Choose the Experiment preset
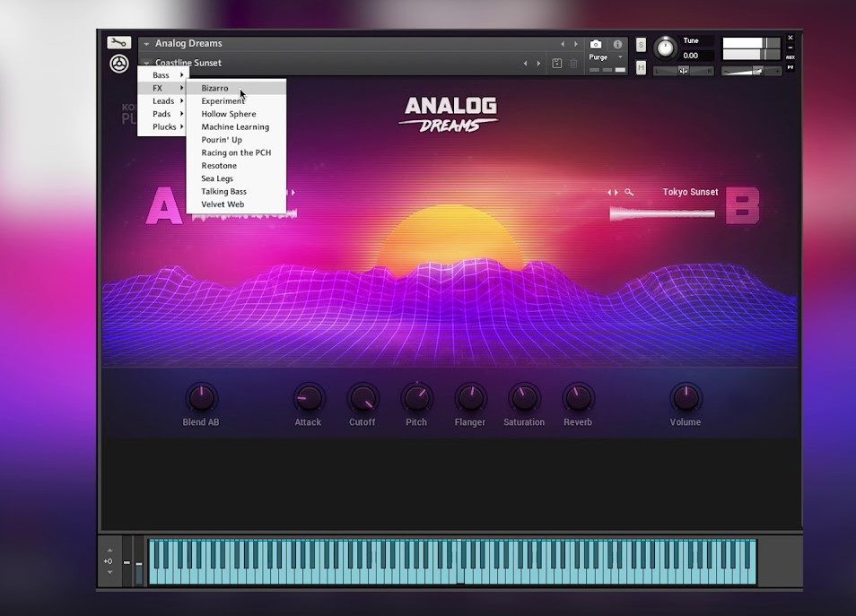 [236, 101]
